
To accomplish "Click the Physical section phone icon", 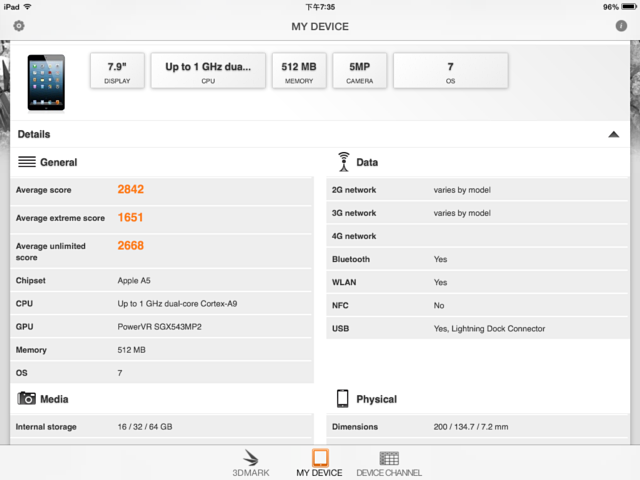I will point(342,398).
